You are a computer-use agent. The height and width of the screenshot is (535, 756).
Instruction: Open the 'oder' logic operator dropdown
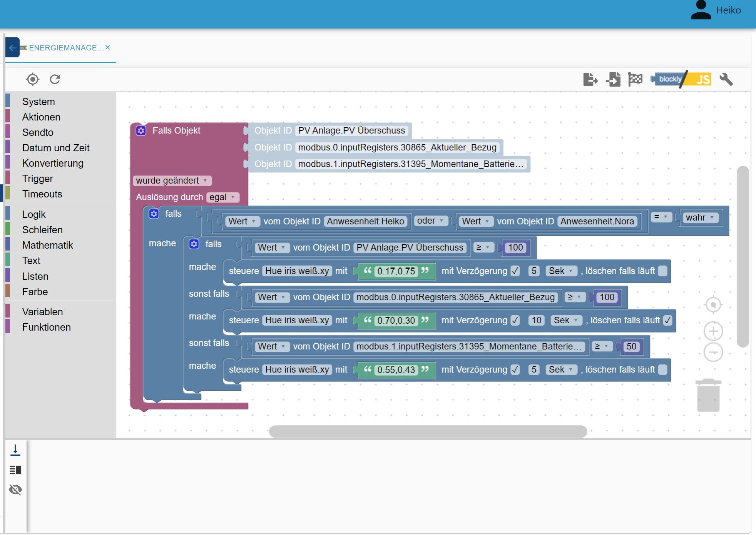click(430, 221)
